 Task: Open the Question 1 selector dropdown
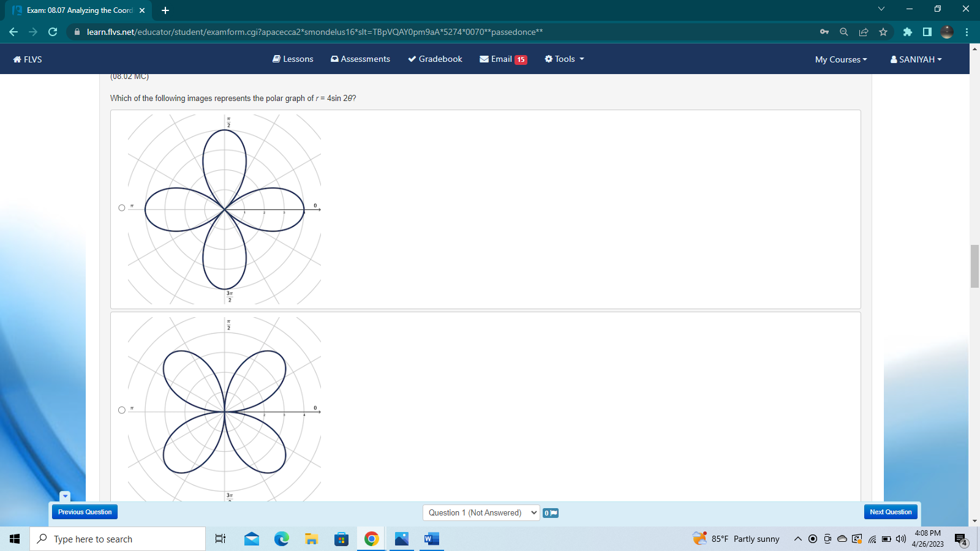click(x=481, y=512)
